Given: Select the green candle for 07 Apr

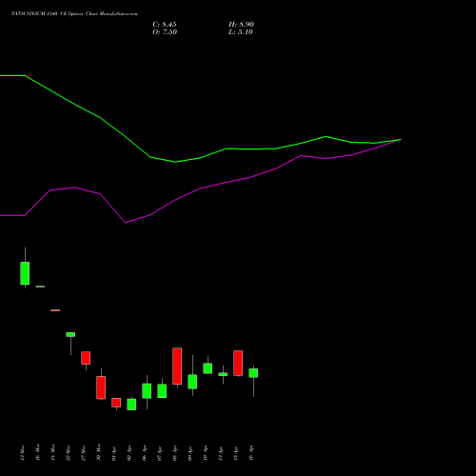Looking at the screenshot, I should (x=162, y=391).
